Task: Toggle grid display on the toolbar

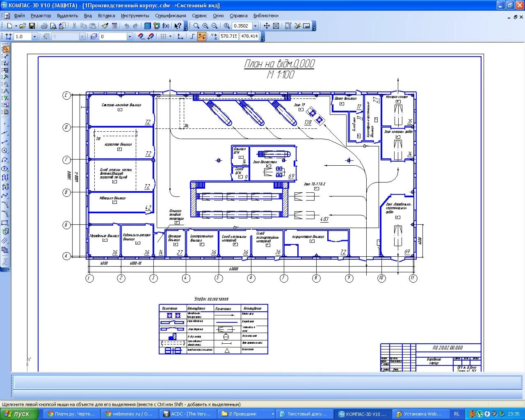Action: [163, 37]
